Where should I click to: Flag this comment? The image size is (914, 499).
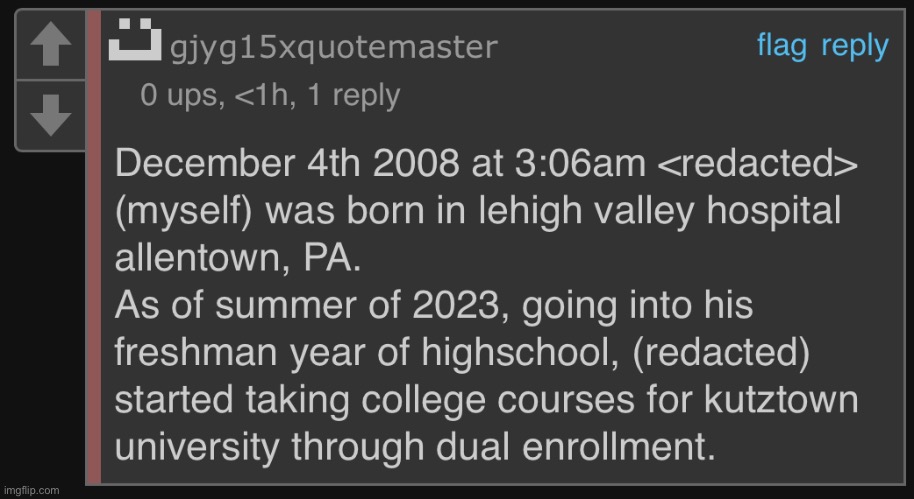click(782, 45)
